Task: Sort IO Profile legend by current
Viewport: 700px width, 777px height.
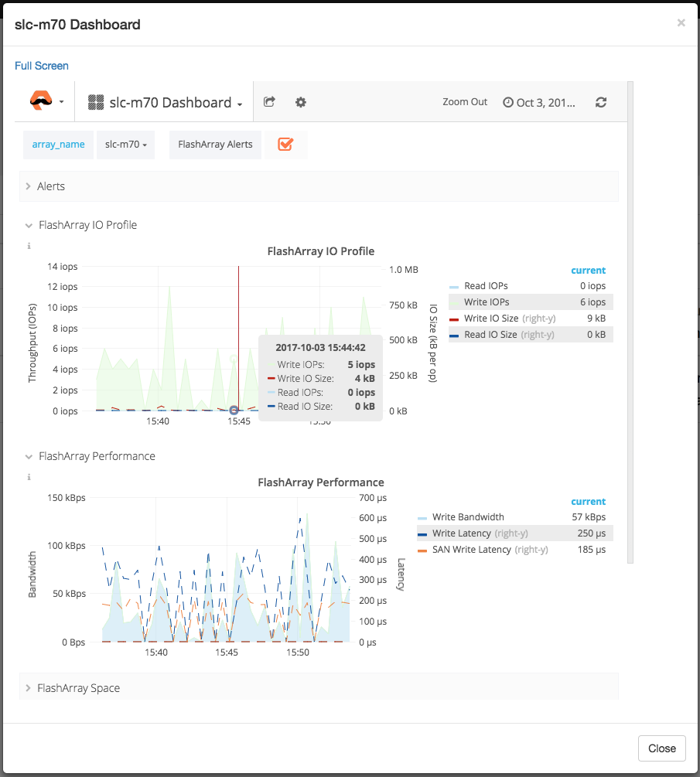Action: coord(589,271)
